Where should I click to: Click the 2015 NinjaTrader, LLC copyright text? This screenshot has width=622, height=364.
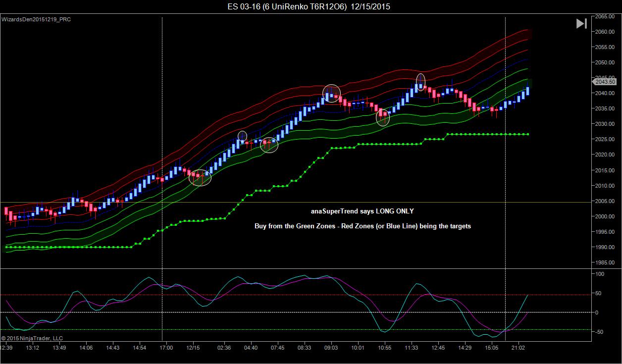point(32,338)
